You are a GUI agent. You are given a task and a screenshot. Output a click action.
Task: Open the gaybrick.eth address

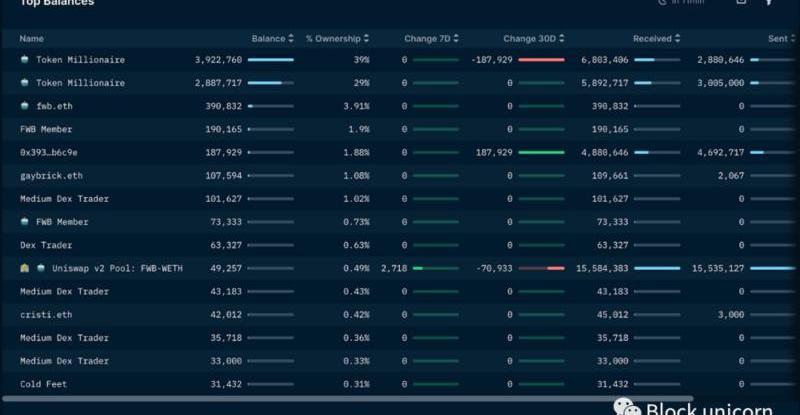click(x=53, y=175)
